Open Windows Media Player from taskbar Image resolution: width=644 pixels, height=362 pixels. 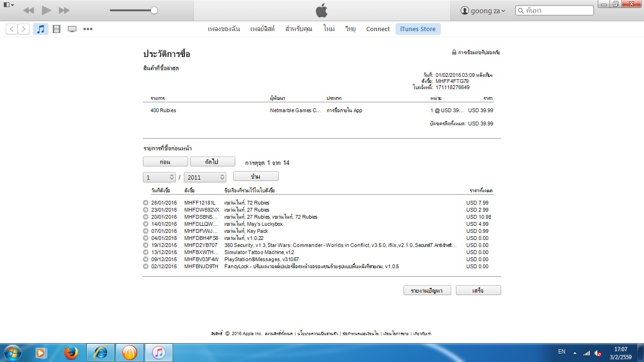click(41, 353)
